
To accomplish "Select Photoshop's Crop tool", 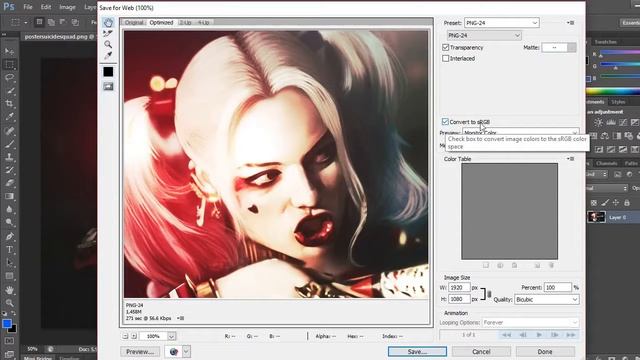I will [9, 103].
